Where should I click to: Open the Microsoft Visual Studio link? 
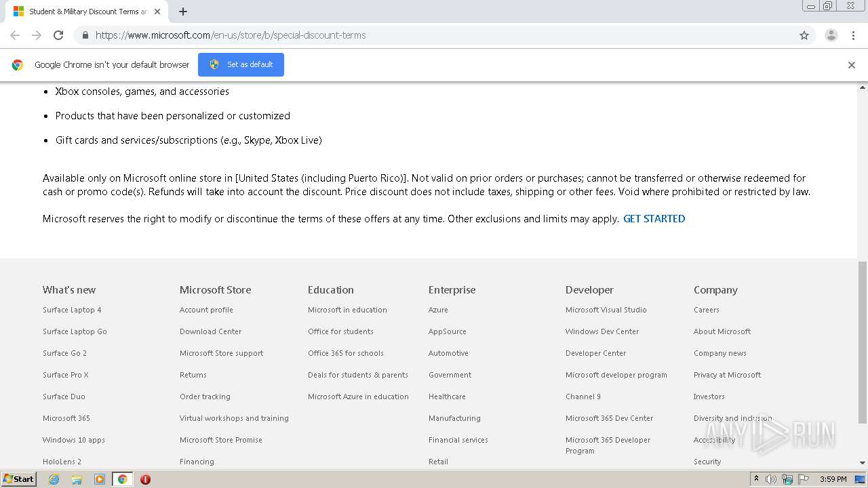pyautogui.click(x=606, y=310)
